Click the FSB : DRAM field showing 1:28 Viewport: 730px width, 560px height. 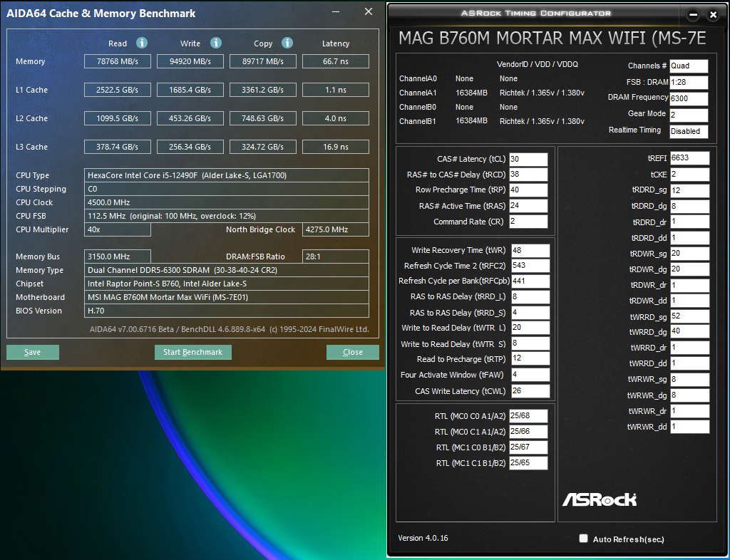(689, 83)
